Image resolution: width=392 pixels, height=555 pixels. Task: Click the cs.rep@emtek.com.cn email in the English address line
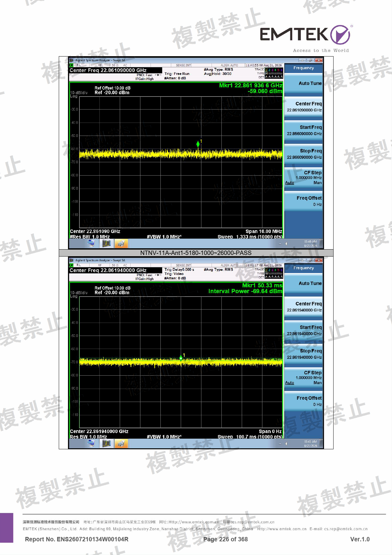[346, 529]
